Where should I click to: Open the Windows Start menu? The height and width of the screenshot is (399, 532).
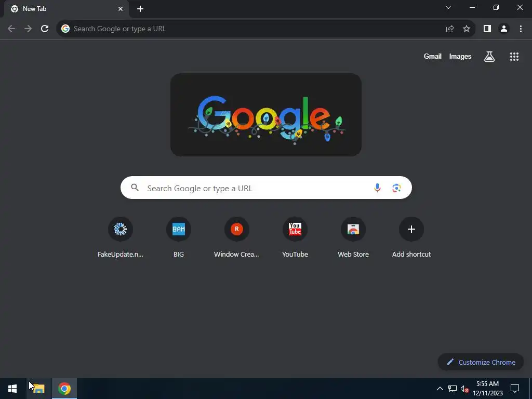[12, 389]
